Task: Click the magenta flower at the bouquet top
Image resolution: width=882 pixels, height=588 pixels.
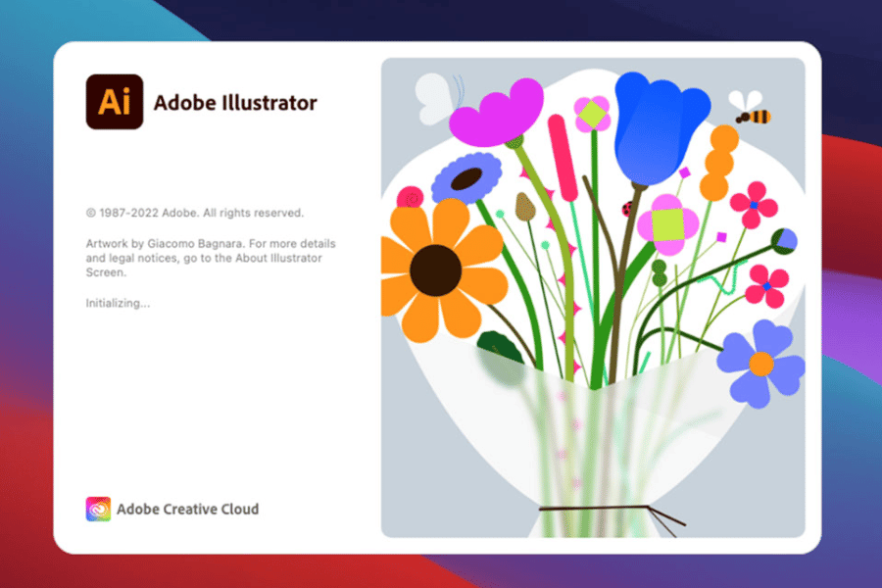Action: coord(498,111)
